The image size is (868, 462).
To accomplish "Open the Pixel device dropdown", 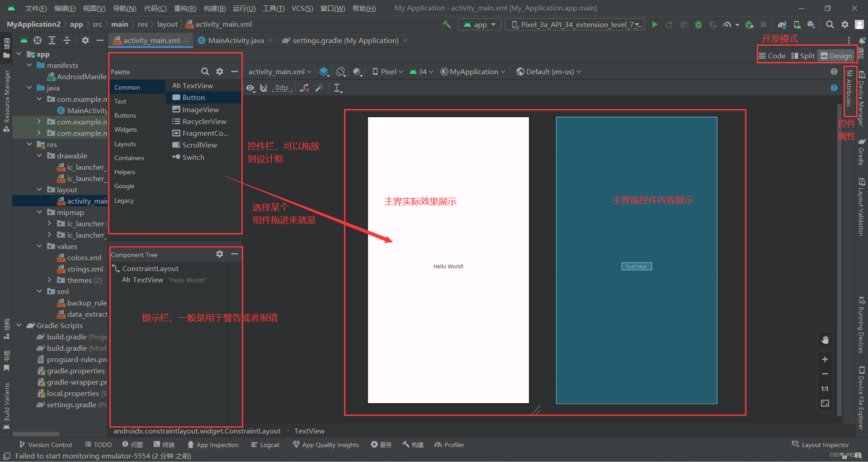I will 387,71.
